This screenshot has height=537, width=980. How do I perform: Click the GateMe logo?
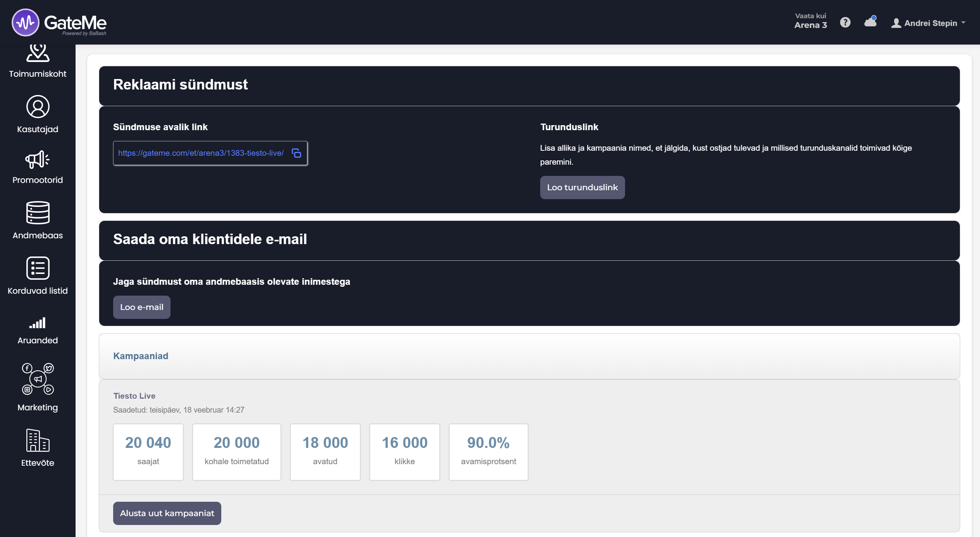(x=59, y=22)
